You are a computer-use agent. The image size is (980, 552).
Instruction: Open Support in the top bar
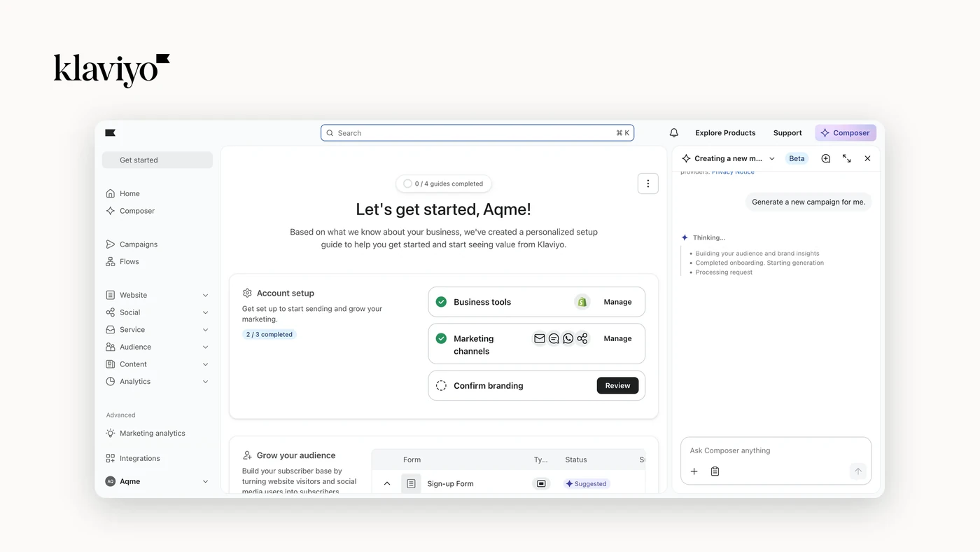pyautogui.click(x=787, y=132)
